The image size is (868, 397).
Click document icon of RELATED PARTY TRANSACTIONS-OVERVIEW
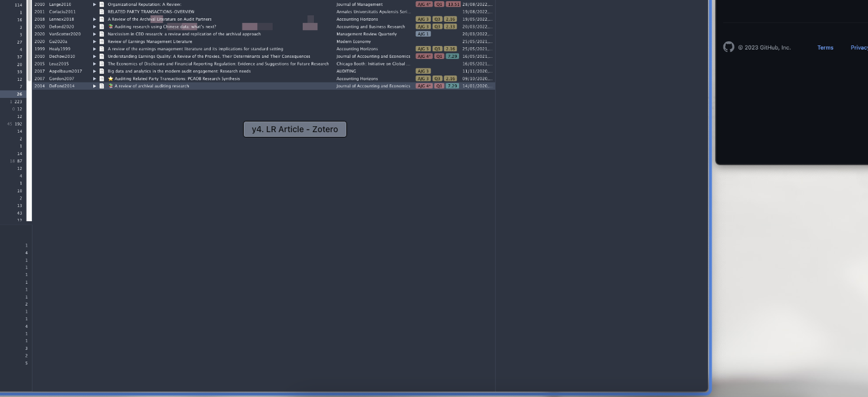101,12
